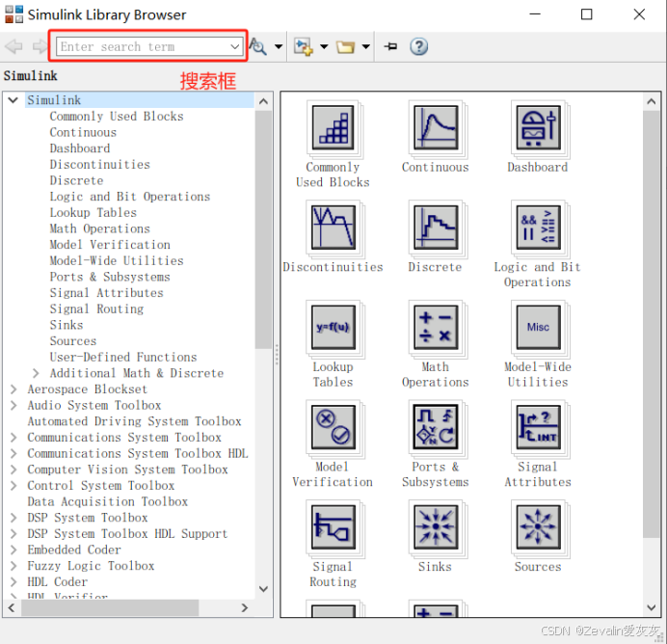
Task: Select User-Defined Functions in the tree
Action: 123,358
